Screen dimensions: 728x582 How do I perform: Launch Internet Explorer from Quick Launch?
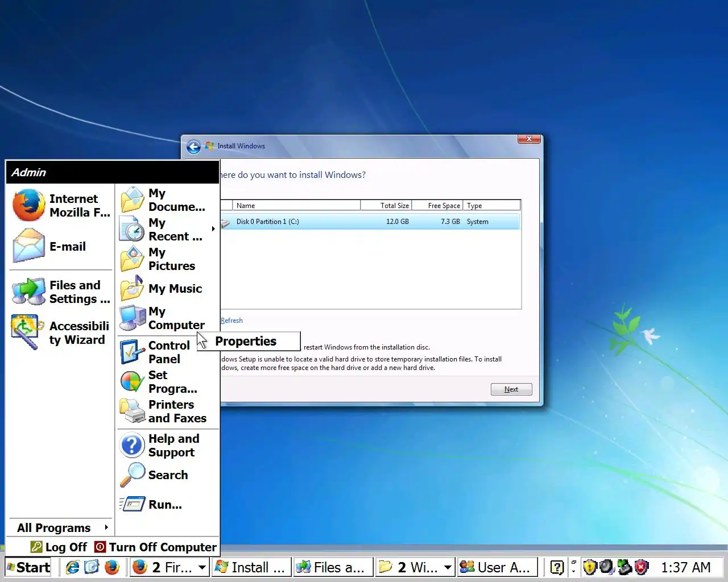click(x=73, y=567)
